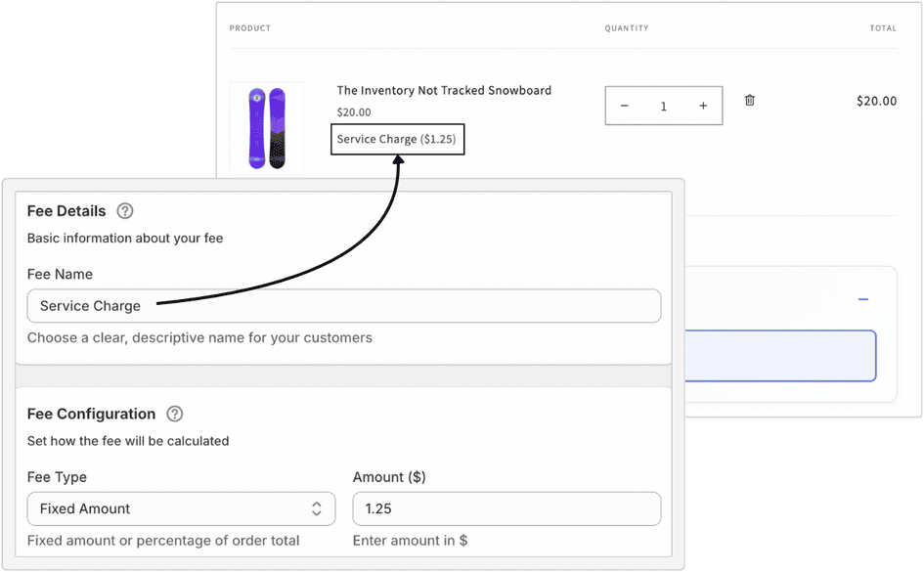Click the snowboard product thumbnail

266,128
